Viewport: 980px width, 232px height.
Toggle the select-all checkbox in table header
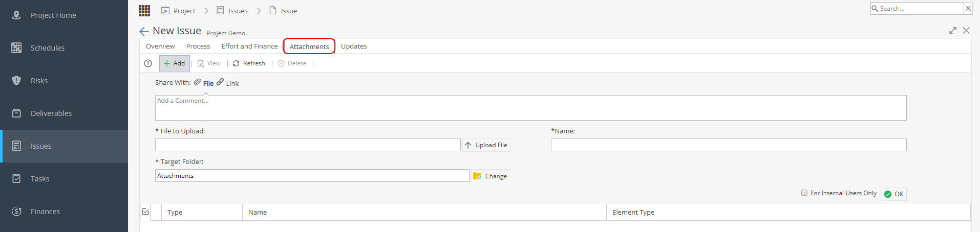click(x=145, y=212)
